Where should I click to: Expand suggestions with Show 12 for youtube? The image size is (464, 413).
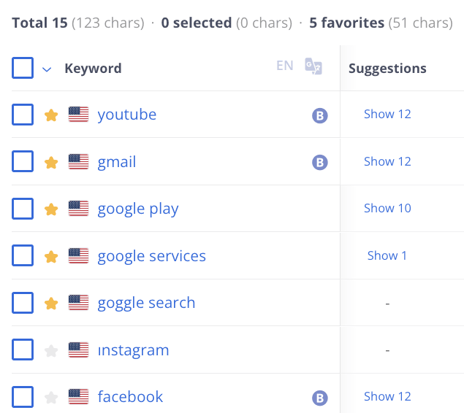point(387,114)
